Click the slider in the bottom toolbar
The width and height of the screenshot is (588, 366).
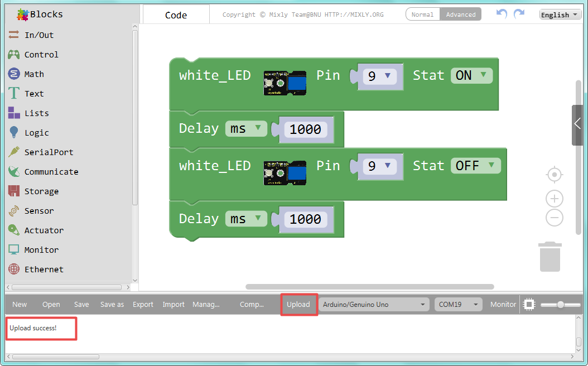pos(561,305)
